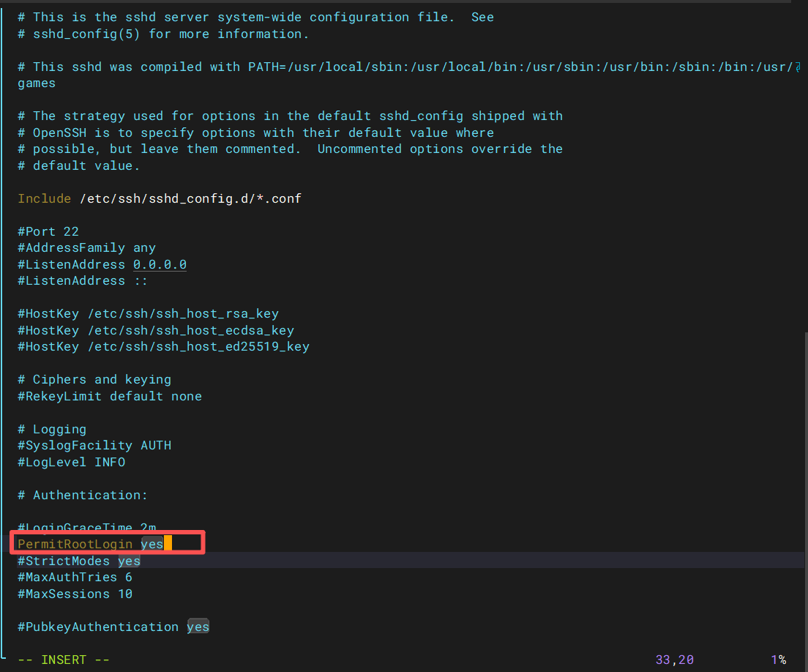Select the #Port 22 line
808x672 pixels.
(x=48, y=231)
